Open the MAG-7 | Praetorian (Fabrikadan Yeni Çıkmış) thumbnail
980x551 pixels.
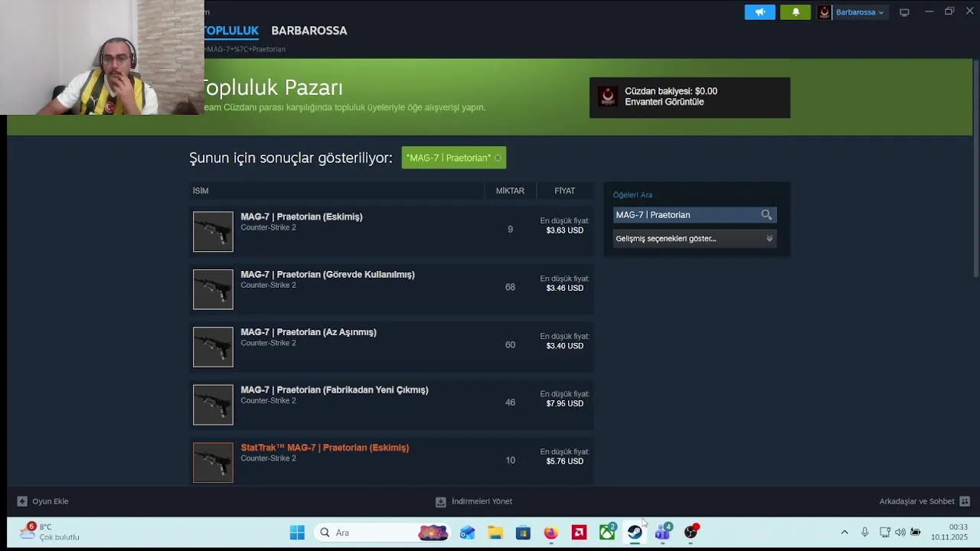point(213,405)
